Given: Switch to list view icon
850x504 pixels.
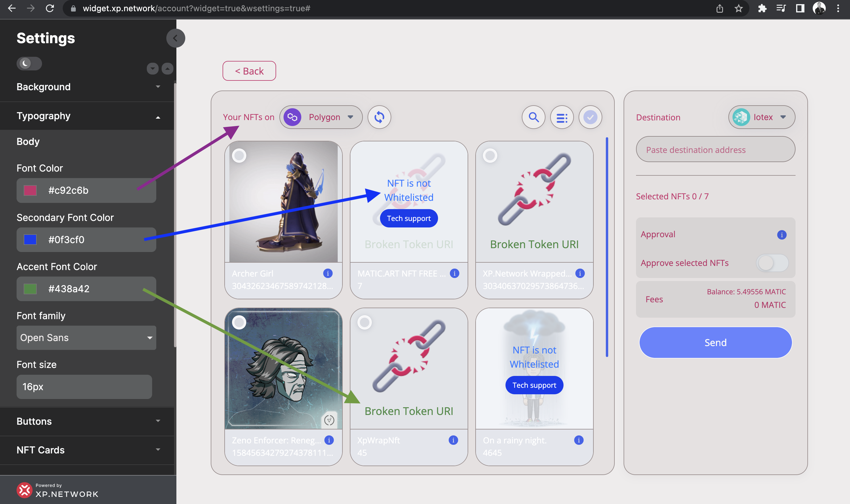Looking at the screenshot, I should pos(562,117).
